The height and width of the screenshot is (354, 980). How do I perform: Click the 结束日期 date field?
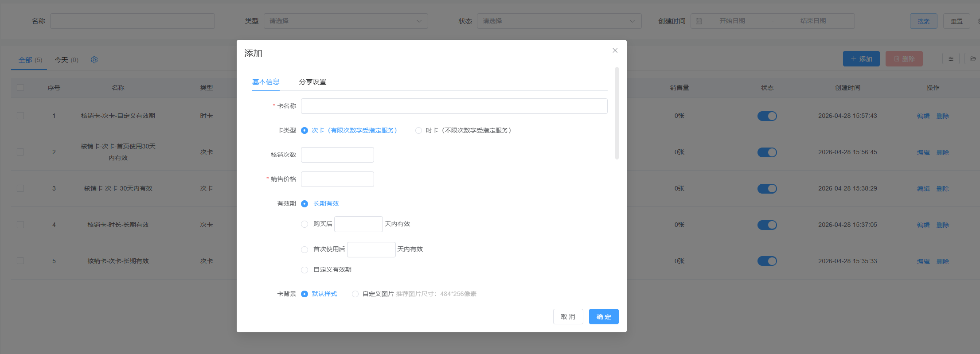[x=813, y=21]
